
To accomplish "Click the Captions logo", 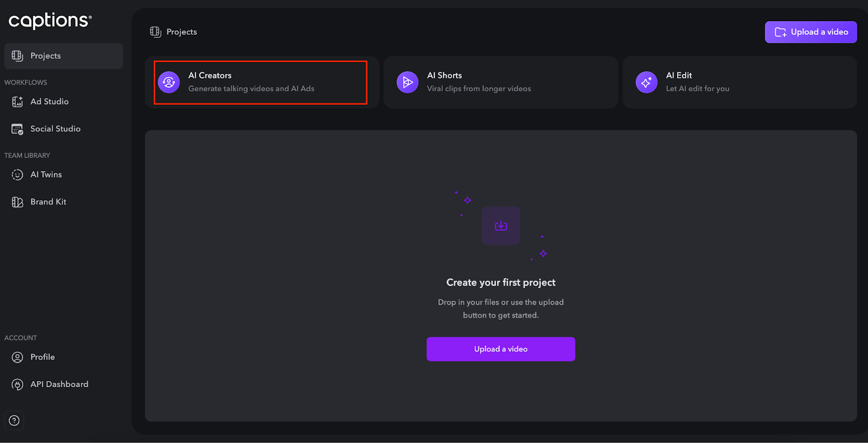I will [50, 21].
